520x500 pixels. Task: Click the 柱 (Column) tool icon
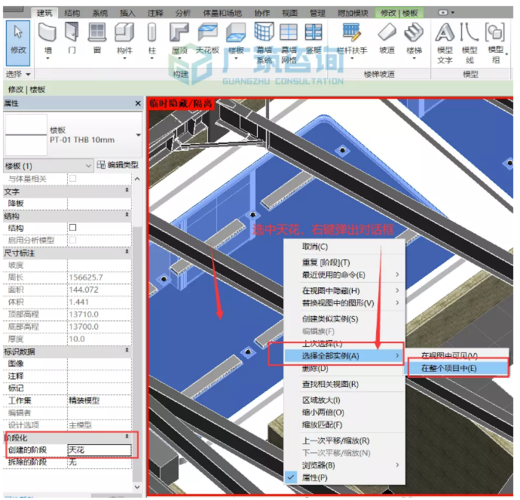click(152, 32)
